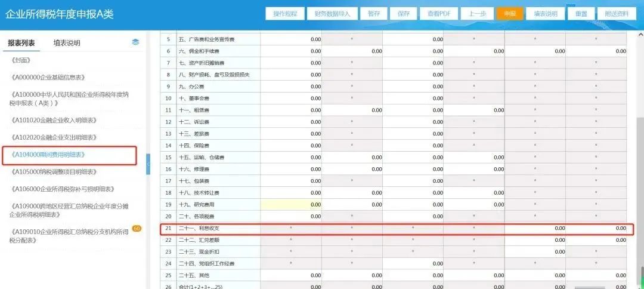644x289 pixels.
Task: Click the first amount field in 二十五、其他 row
Action: tap(291, 275)
